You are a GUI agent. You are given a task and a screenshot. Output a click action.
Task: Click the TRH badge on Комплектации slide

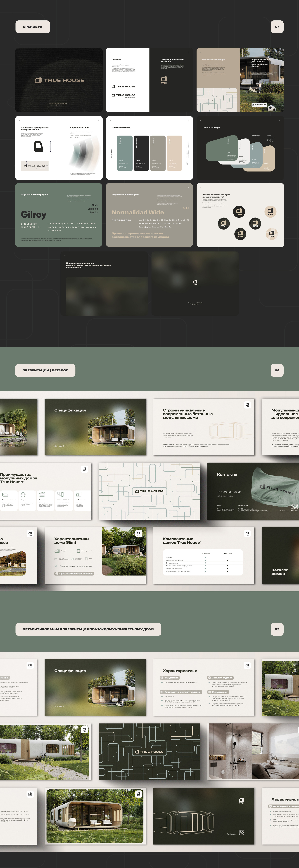point(247,533)
